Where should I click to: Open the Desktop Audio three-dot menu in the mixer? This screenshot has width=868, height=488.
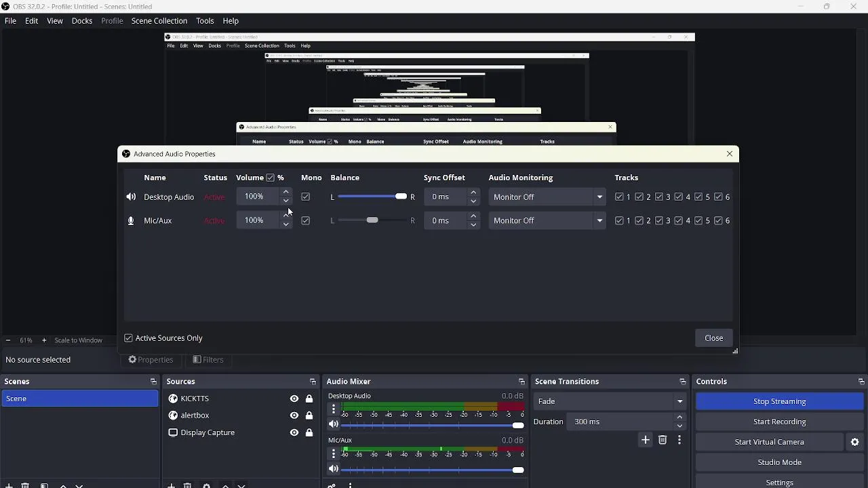(x=333, y=409)
